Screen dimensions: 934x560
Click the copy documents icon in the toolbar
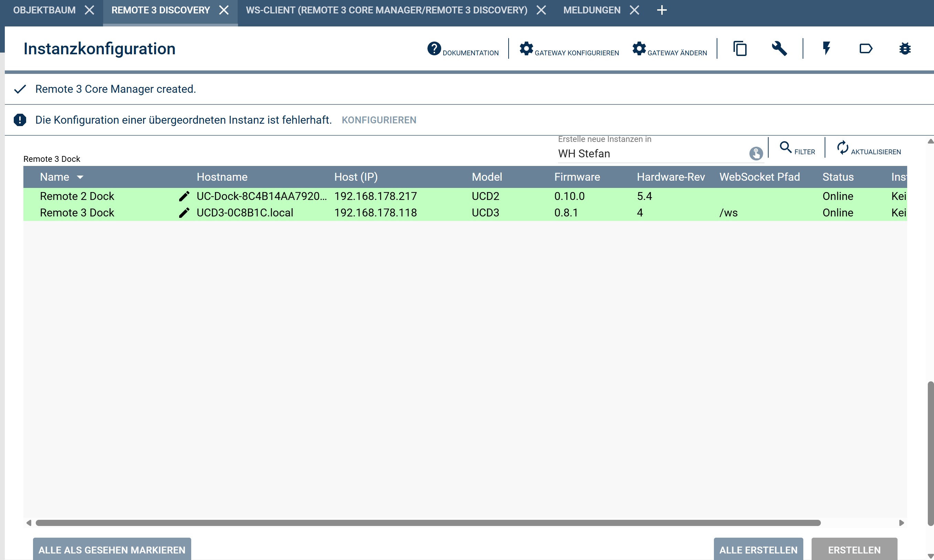pos(740,49)
